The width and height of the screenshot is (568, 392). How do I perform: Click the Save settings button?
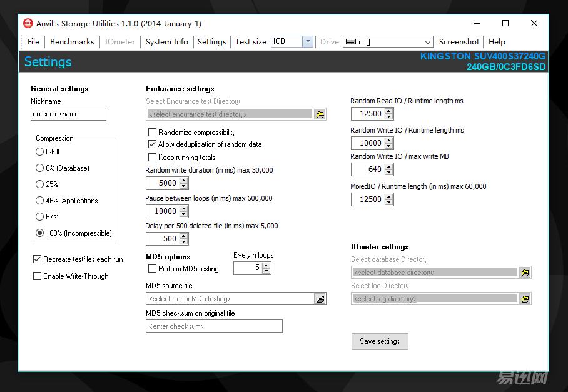(x=380, y=341)
